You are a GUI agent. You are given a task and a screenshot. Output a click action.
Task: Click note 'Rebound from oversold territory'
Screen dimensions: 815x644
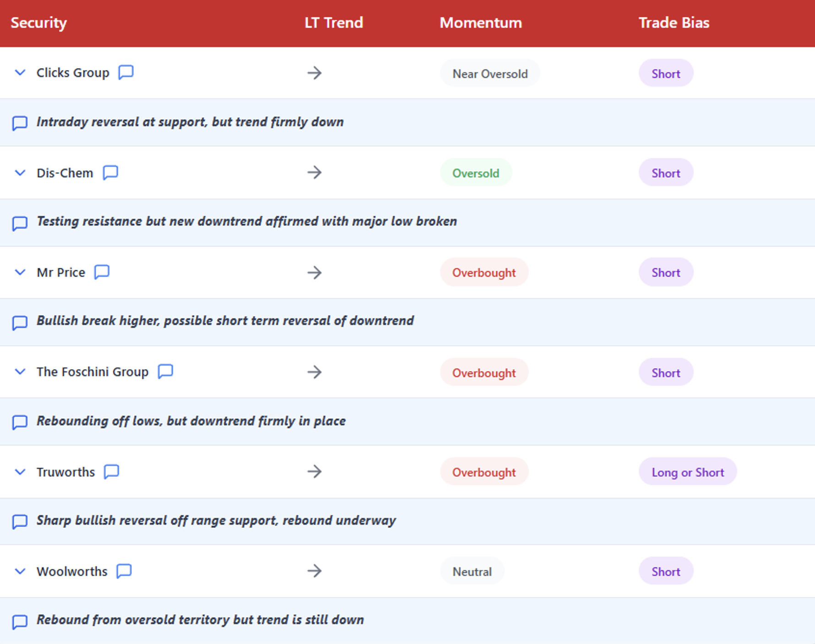pyautogui.click(x=200, y=620)
